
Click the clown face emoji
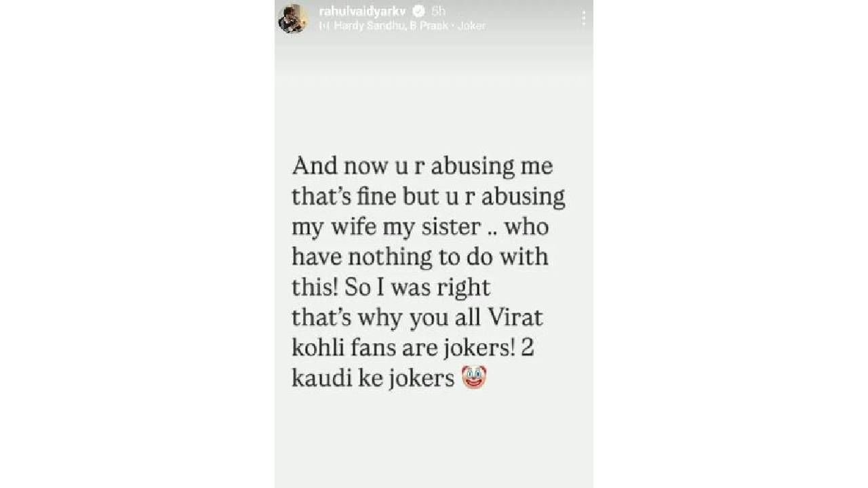(x=474, y=377)
